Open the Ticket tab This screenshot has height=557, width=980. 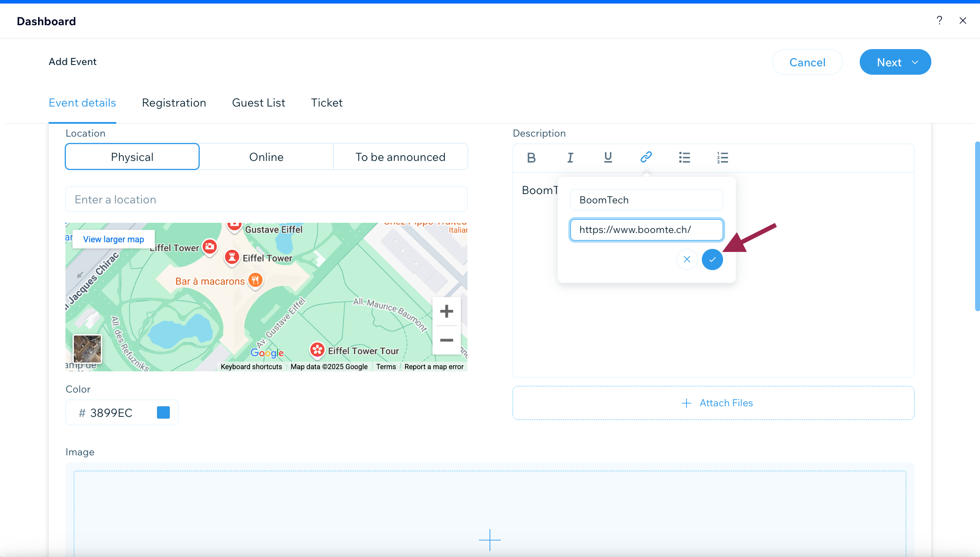coord(326,103)
